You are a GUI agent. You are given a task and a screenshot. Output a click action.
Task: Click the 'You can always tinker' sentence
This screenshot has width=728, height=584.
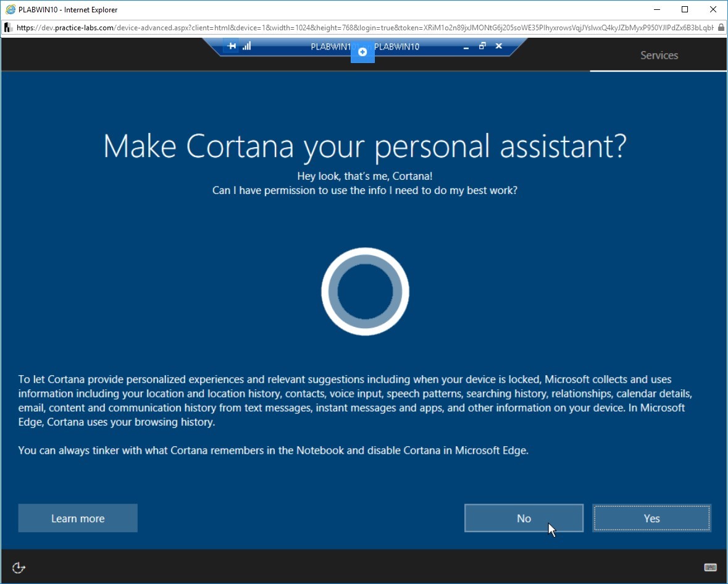coord(274,450)
